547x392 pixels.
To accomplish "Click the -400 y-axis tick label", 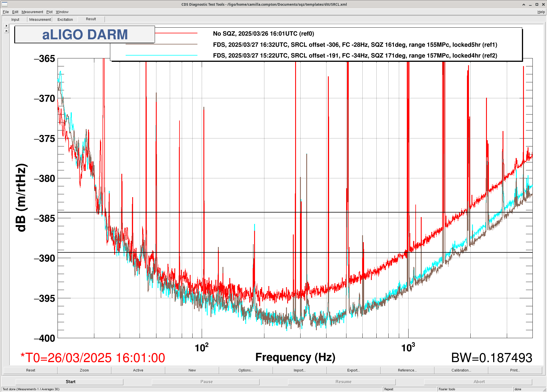I will 44,338.
